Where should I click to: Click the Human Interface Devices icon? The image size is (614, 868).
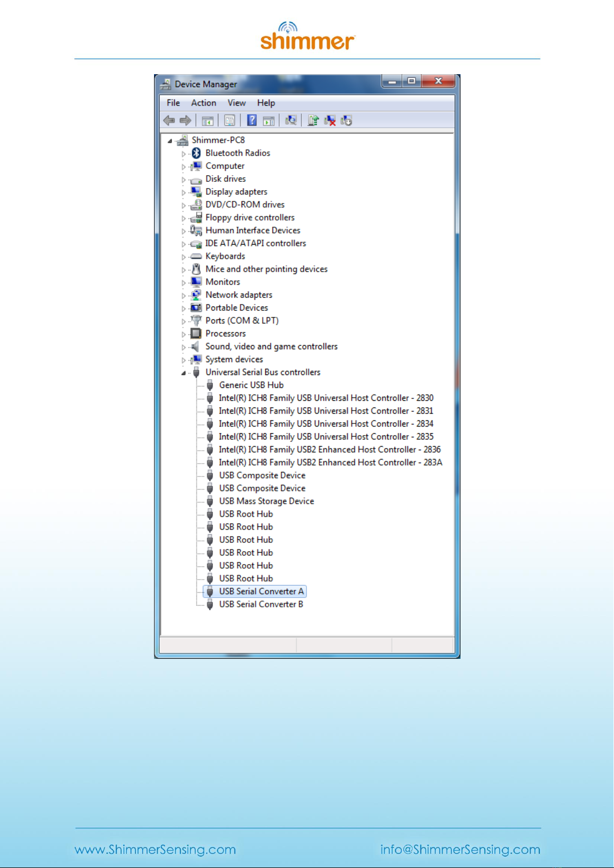pos(196,230)
